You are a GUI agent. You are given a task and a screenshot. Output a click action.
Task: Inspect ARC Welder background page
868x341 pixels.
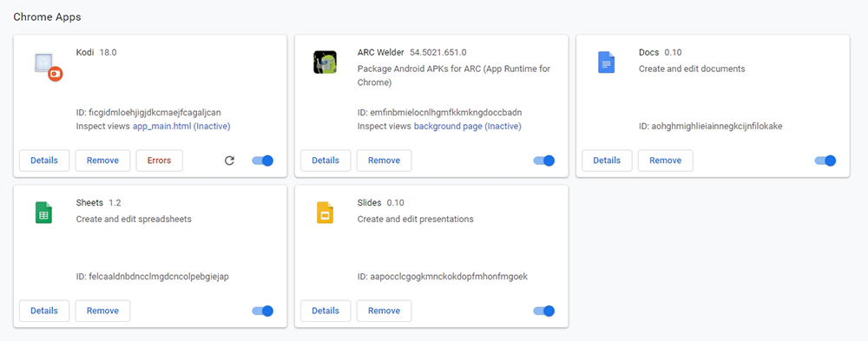tap(468, 126)
